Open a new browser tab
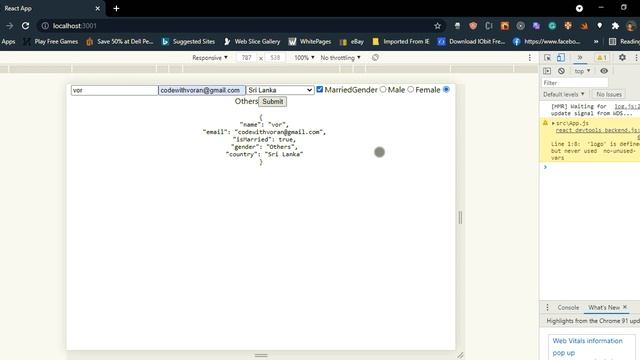 [x=116, y=8]
